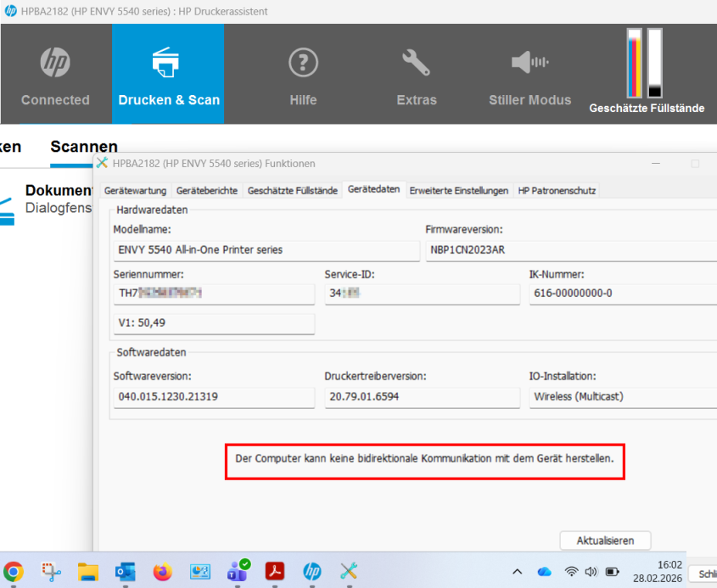Open the Erweiterte Einstellungen tab
The width and height of the screenshot is (717, 588).
pyautogui.click(x=459, y=191)
